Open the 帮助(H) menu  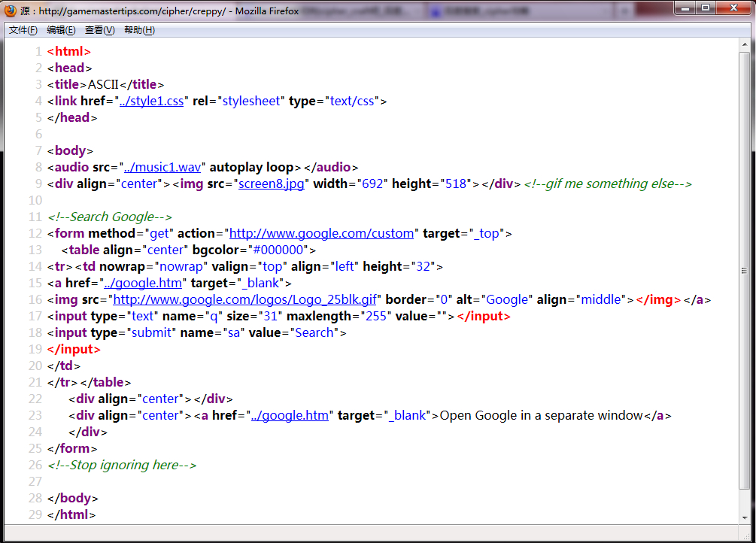pos(139,30)
